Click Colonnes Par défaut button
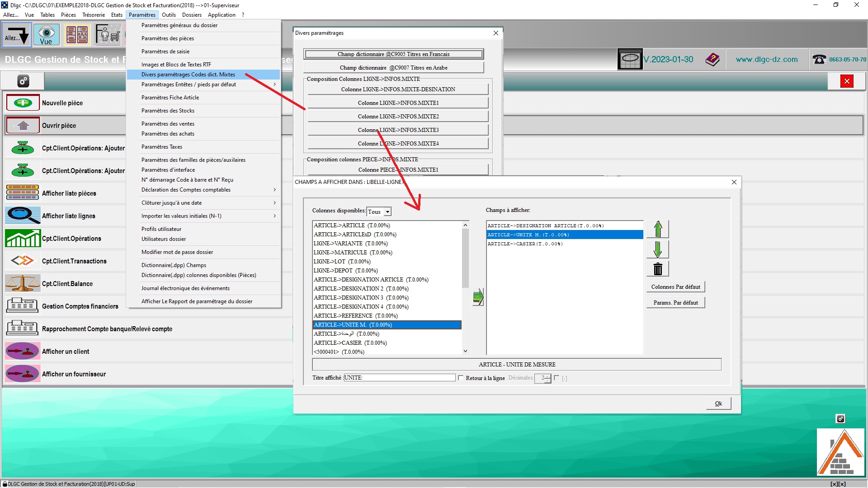Image resolution: width=868 pixels, height=488 pixels. click(x=675, y=287)
